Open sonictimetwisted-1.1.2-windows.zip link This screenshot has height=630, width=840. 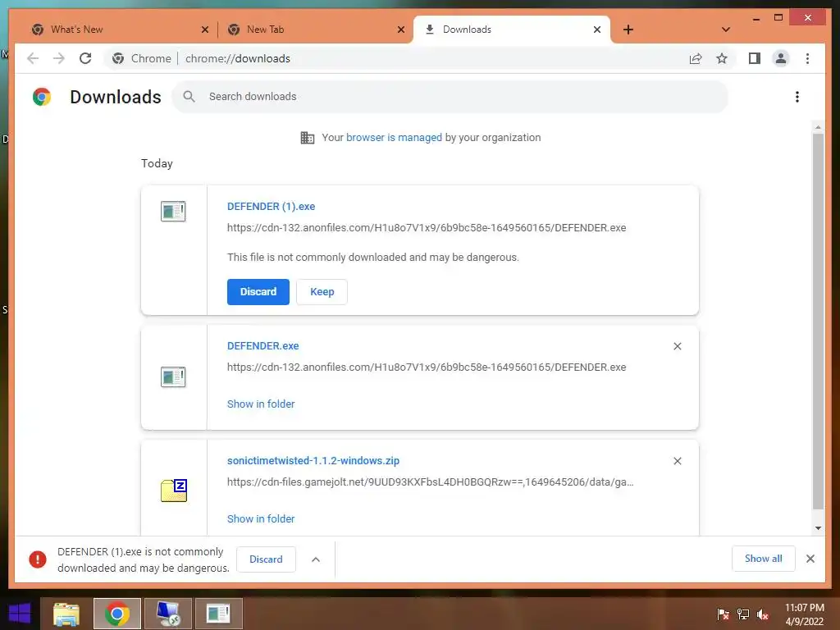313,461
